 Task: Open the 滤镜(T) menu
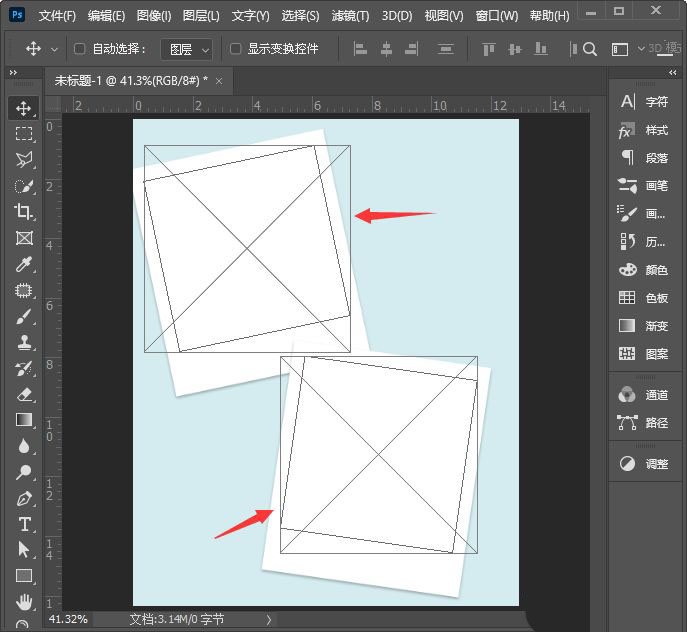[x=350, y=16]
